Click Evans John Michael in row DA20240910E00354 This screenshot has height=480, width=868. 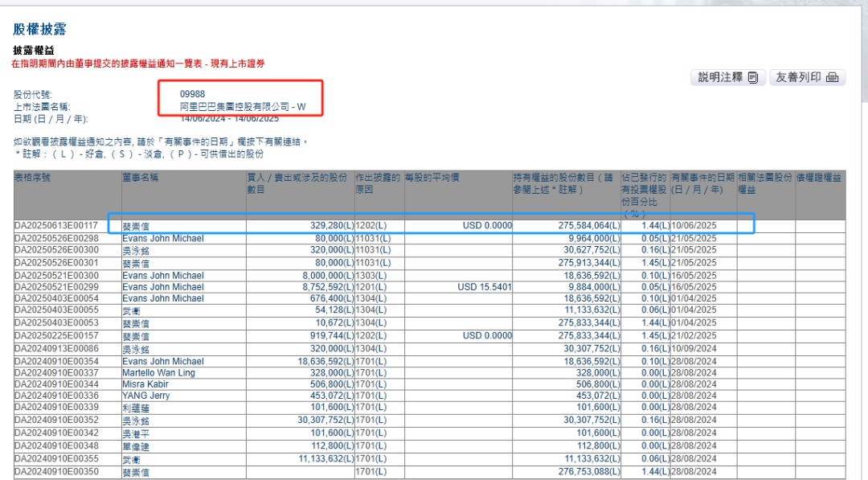(x=162, y=362)
